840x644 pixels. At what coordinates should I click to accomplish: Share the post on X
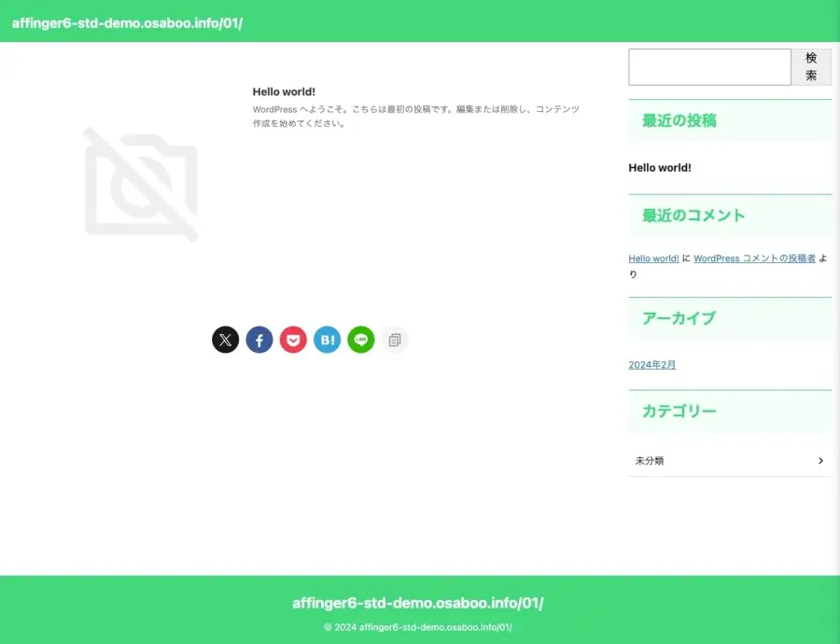click(225, 340)
